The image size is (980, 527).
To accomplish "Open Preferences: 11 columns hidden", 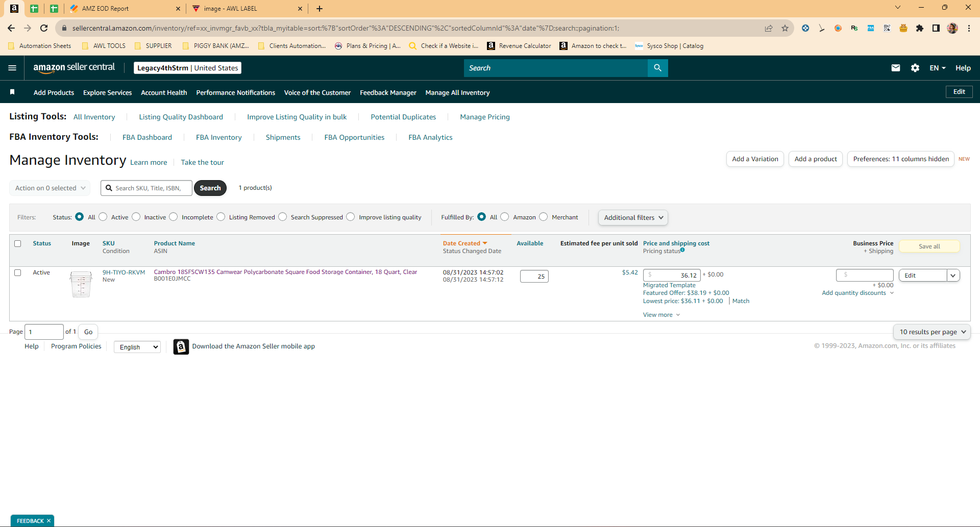I will pyautogui.click(x=901, y=159).
